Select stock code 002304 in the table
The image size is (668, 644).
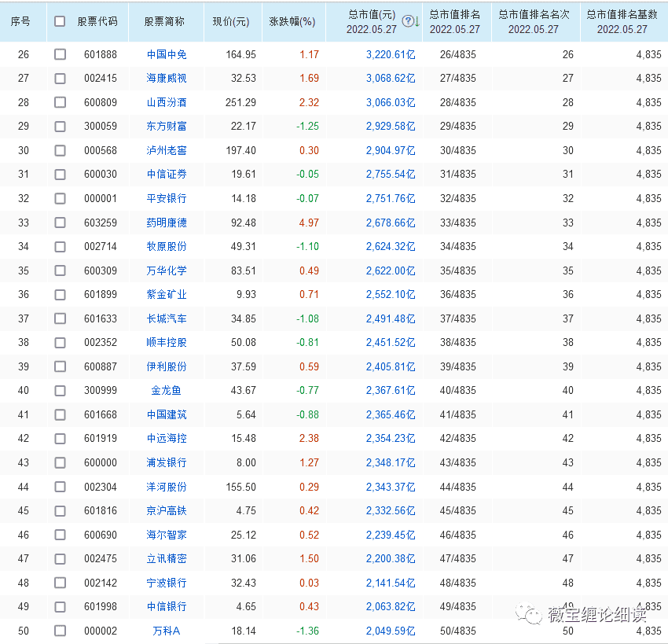(x=101, y=487)
